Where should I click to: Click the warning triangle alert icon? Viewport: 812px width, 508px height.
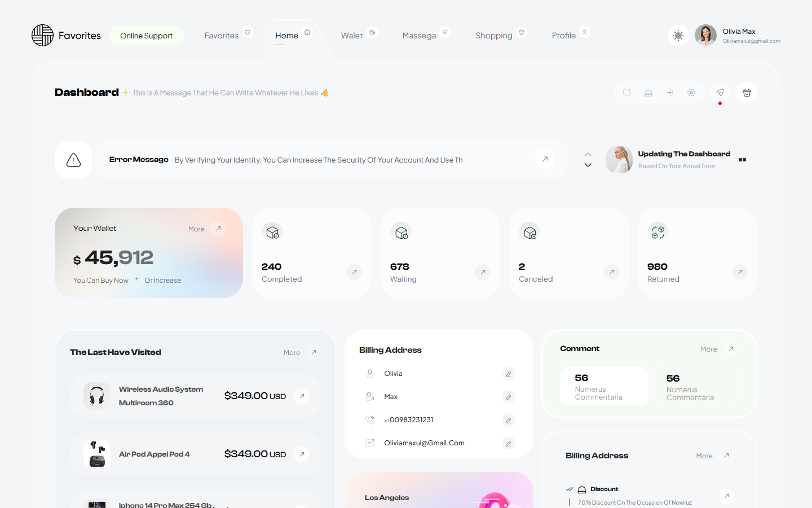73,160
